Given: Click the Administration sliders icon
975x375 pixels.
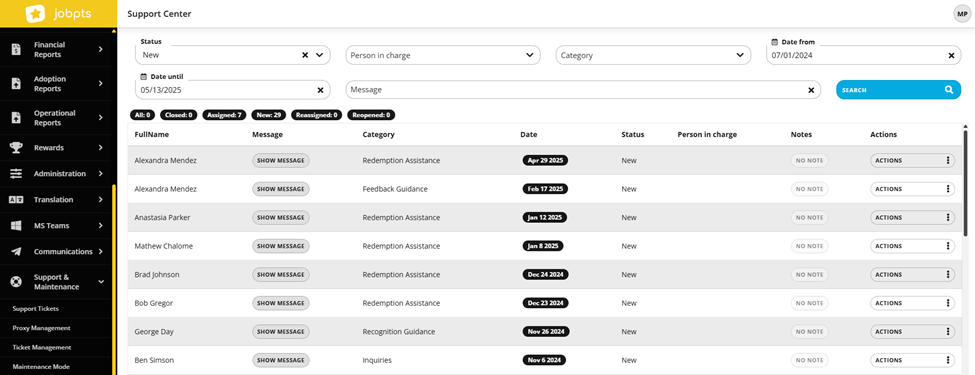Looking at the screenshot, I should (16, 174).
